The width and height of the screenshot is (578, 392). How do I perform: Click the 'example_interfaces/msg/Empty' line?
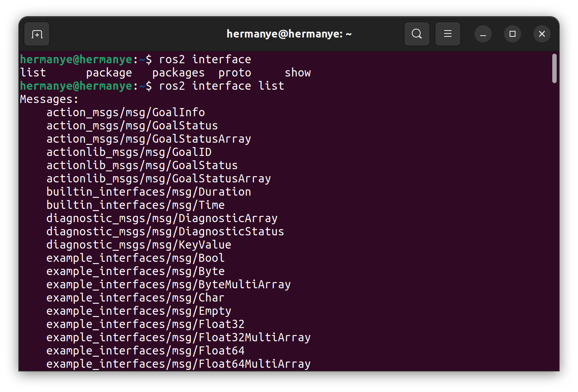pos(139,311)
